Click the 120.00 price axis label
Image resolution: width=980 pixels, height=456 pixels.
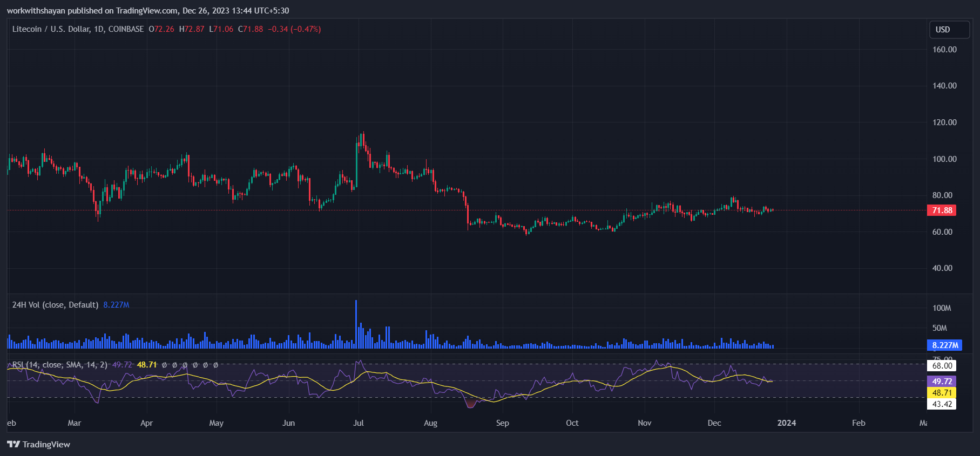[x=944, y=122]
